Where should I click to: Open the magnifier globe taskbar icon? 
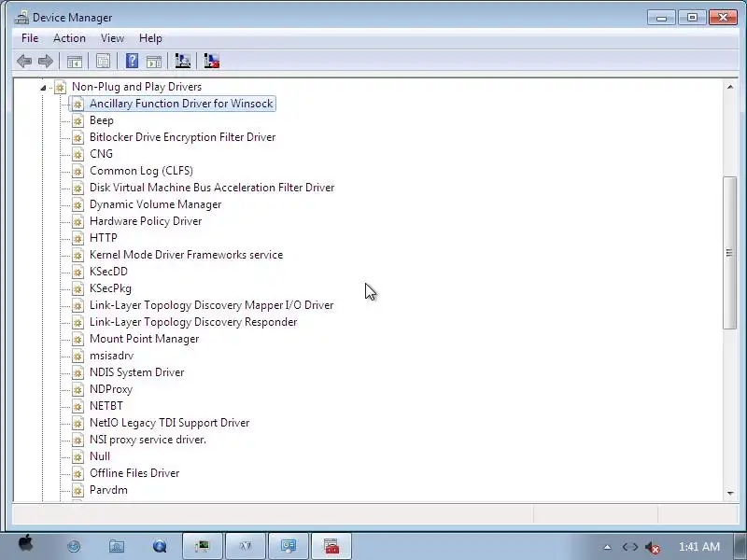(160, 546)
